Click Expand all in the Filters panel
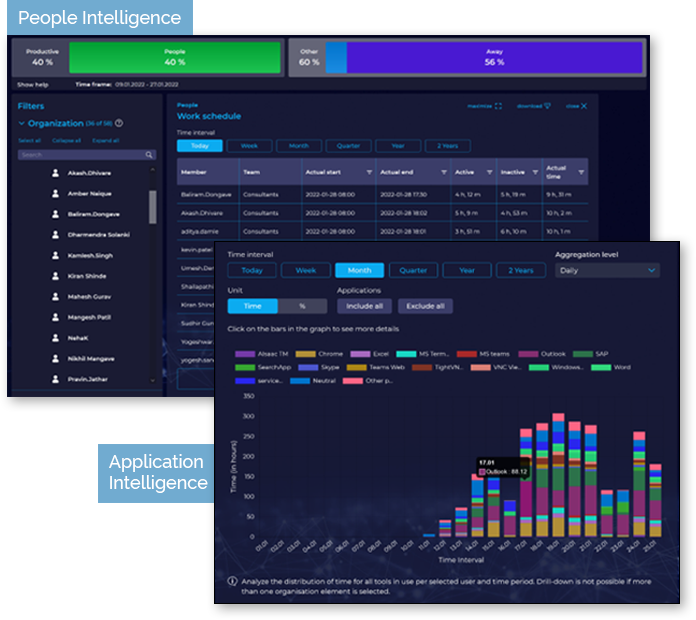Viewport: 696px width, 620px height. click(105, 140)
